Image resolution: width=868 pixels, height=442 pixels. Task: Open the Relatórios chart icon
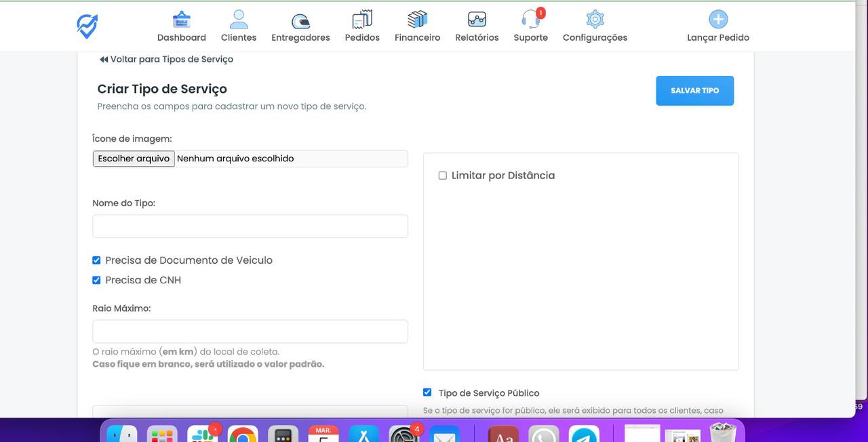[476, 18]
